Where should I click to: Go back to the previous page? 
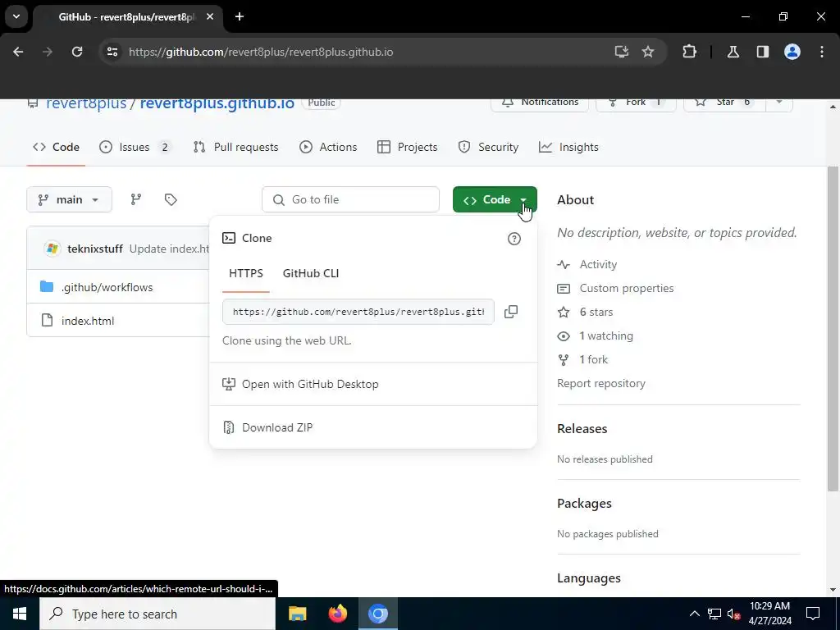(18, 52)
